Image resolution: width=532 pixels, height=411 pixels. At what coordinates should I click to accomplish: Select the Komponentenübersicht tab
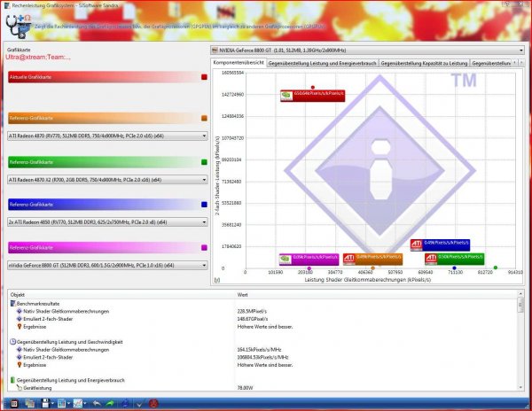coord(239,63)
